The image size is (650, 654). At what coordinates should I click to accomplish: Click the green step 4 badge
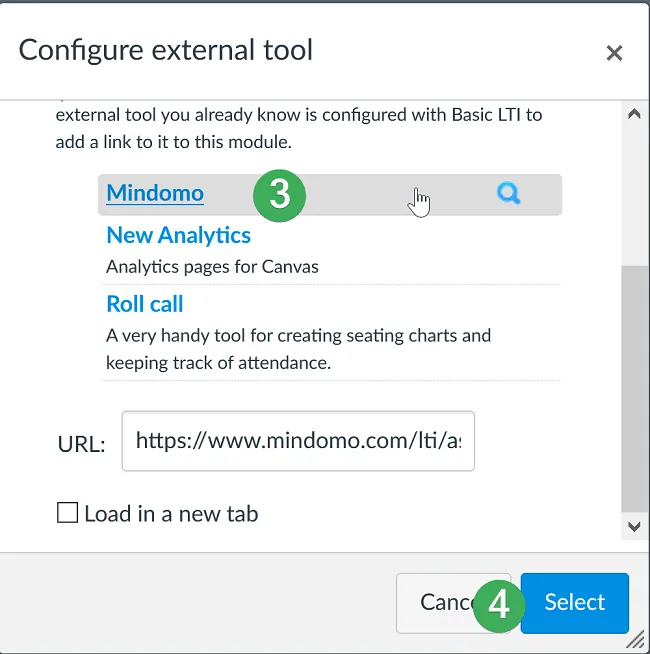point(497,604)
